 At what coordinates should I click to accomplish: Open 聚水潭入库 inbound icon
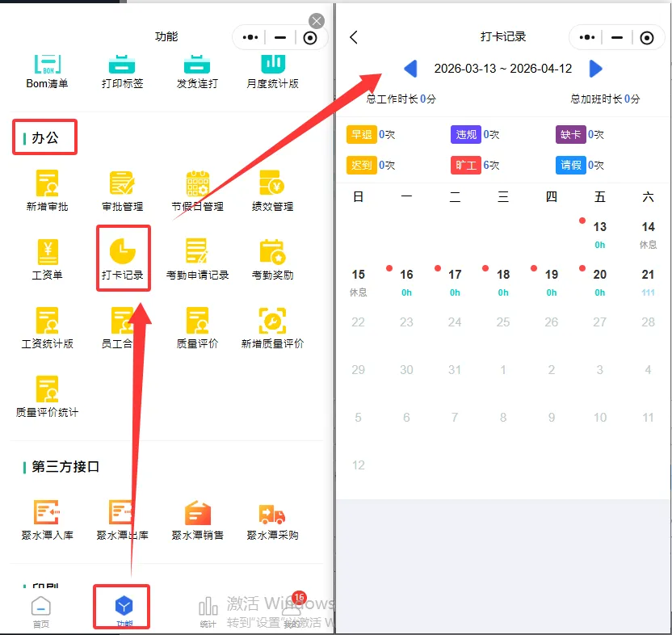coord(47,515)
